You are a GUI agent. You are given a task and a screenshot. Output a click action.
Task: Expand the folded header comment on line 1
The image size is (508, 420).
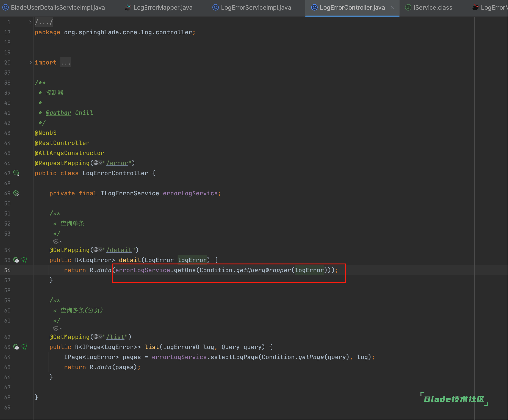pos(30,22)
